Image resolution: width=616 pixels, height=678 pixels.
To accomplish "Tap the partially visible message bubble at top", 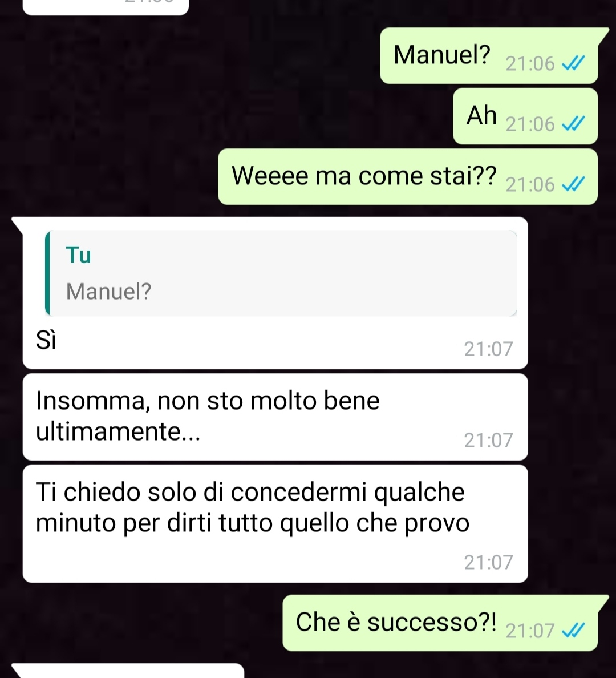I will 106,7.
